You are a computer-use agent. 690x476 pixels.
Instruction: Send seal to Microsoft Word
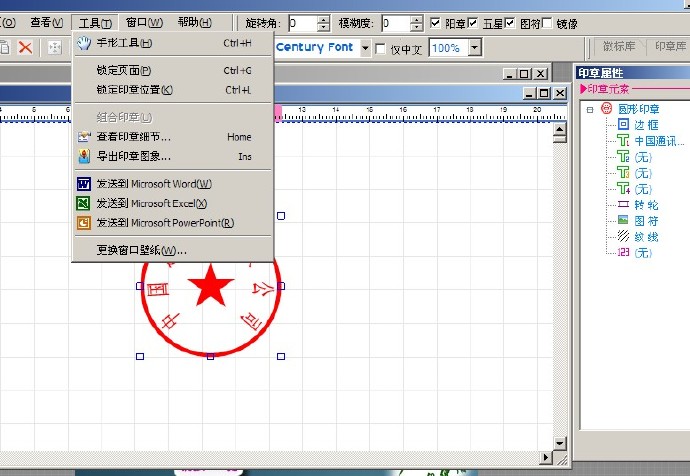153,184
